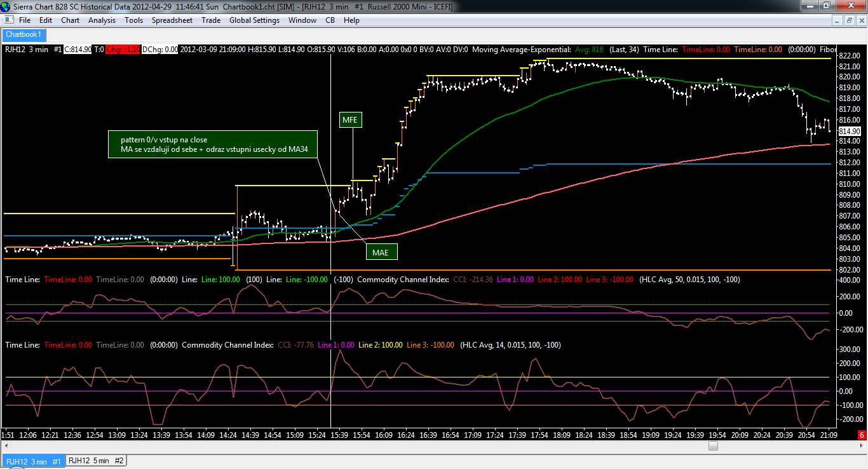Click the 'CCI: -77.76' study value
868x469 pixels.
(295, 344)
